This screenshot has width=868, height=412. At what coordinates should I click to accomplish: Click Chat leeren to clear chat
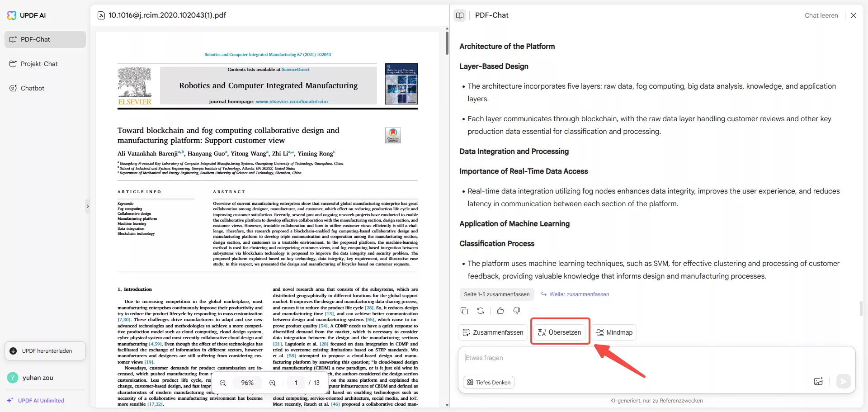click(821, 15)
